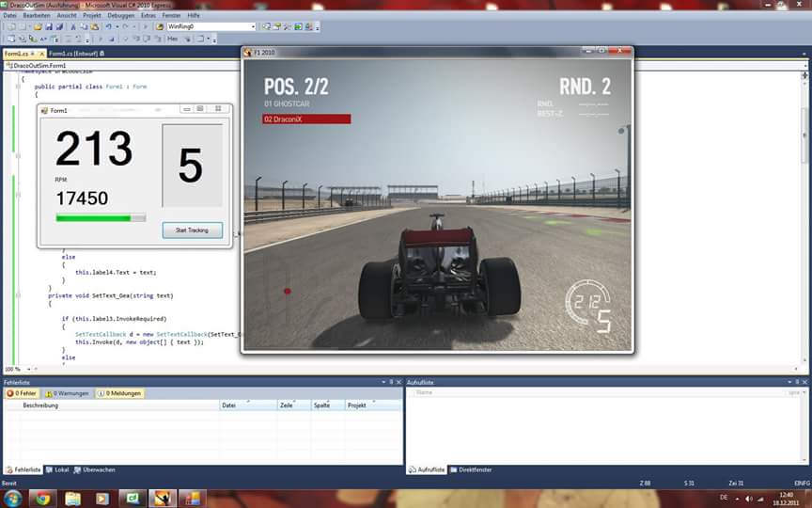Click the Find in Files icon beside WinRing0
The height and width of the screenshot is (508, 812).
(x=160, y=26)
